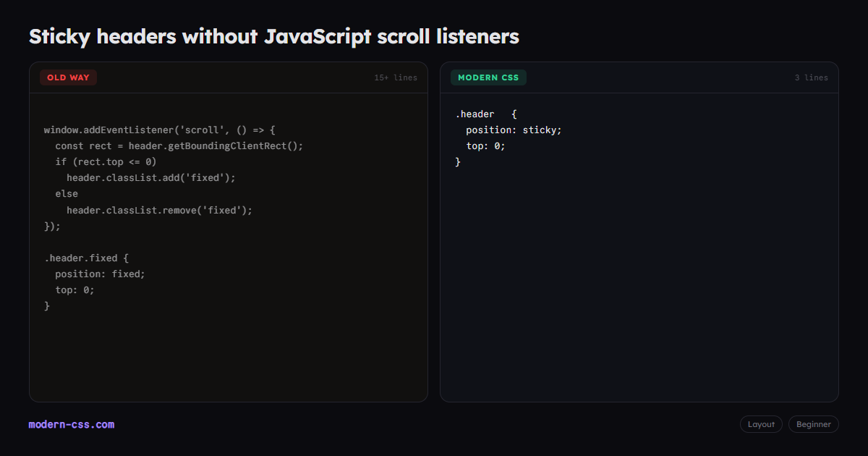The image size is (868, 456).
Task: Click the 'if (rect.top <= 0)' line
Action: pos(106,162)
